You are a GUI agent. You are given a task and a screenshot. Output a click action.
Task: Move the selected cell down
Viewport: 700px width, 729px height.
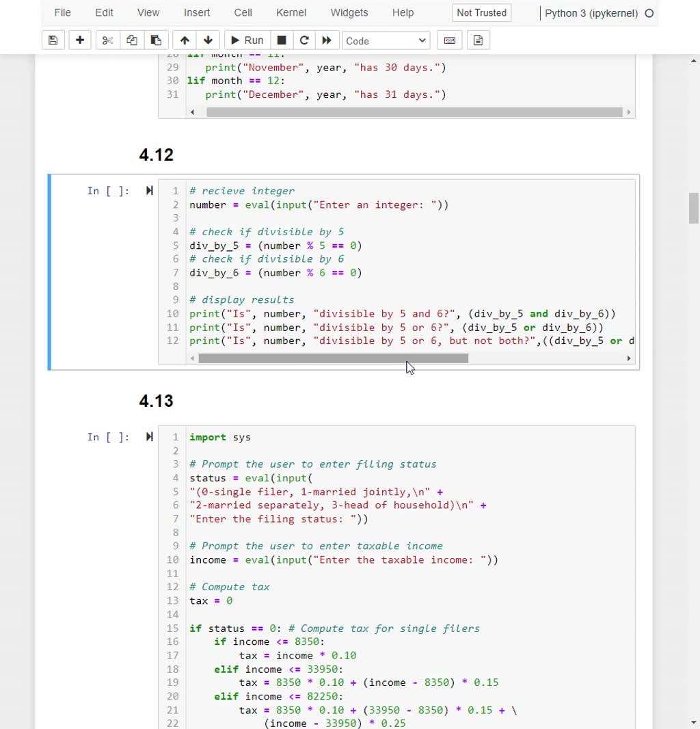click(208, 40)
